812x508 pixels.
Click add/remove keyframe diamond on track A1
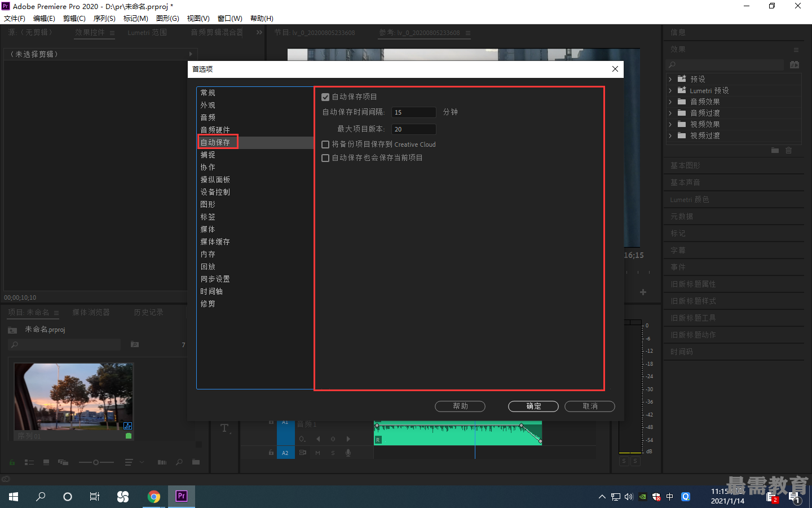[333, 439]
